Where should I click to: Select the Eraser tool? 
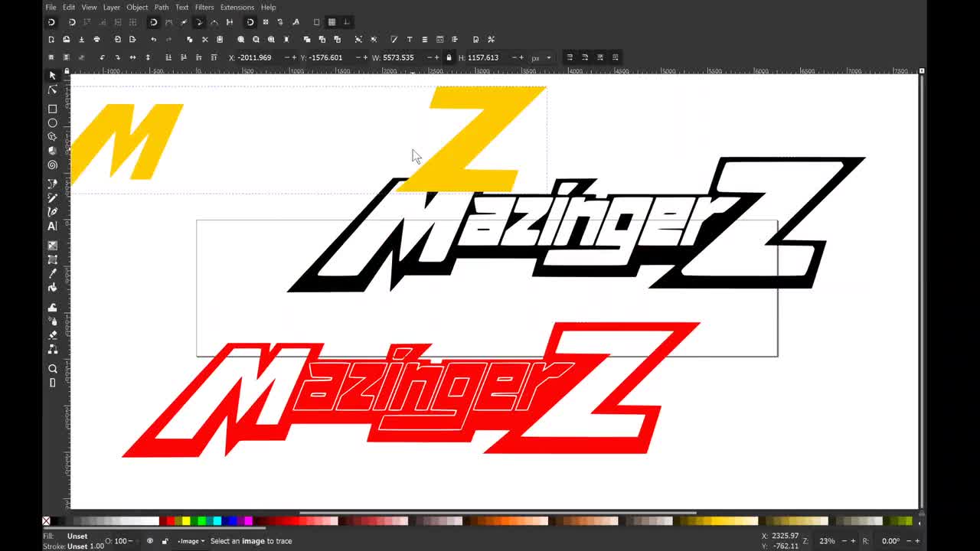[52, 334]
